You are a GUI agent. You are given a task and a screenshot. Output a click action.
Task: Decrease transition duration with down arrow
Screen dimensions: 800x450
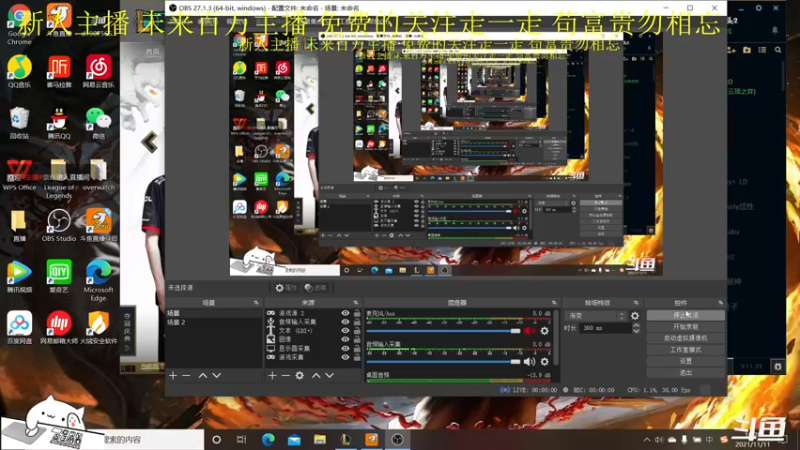636,331
